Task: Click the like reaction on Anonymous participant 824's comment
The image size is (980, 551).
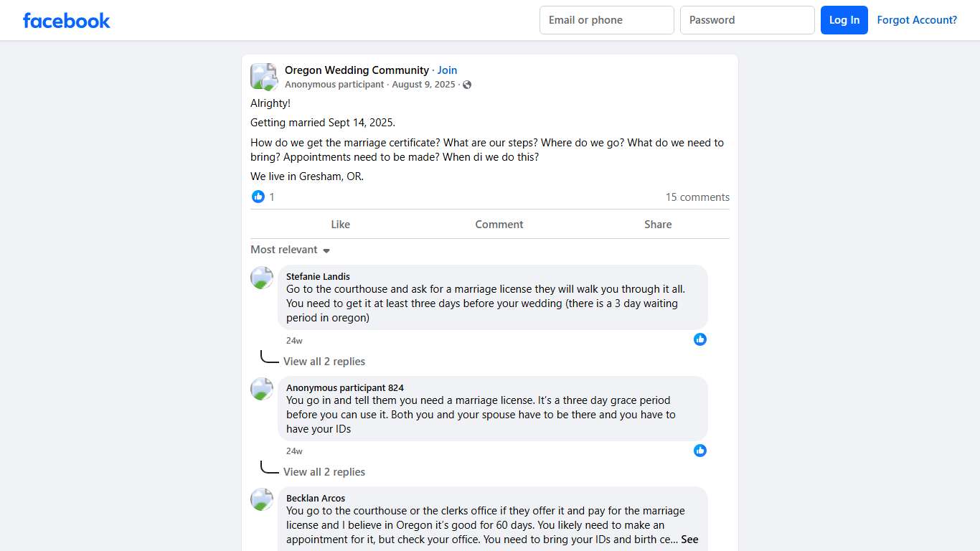Action: (700, 451)
